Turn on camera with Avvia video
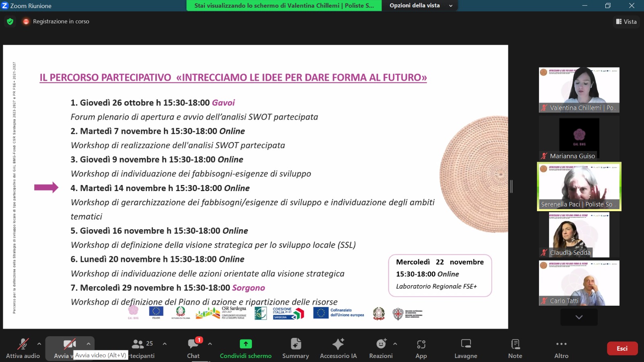The width and height of the screenshot is (644, 362). point(69,344)
